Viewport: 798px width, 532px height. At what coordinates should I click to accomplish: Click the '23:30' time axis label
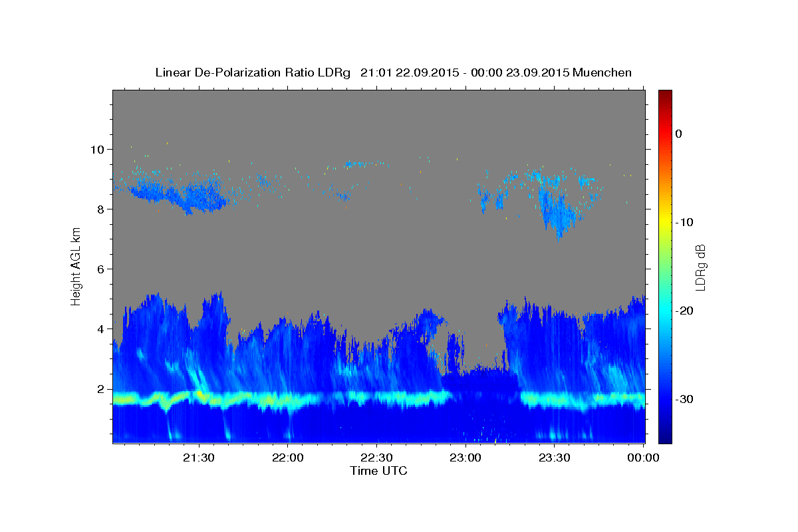click(x=555, y=458)
